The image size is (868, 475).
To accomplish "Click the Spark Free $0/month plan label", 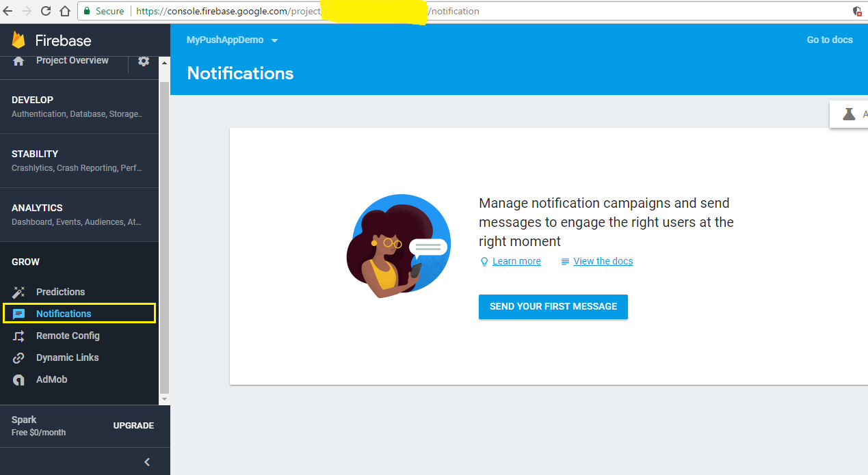I will coord(38,426).
